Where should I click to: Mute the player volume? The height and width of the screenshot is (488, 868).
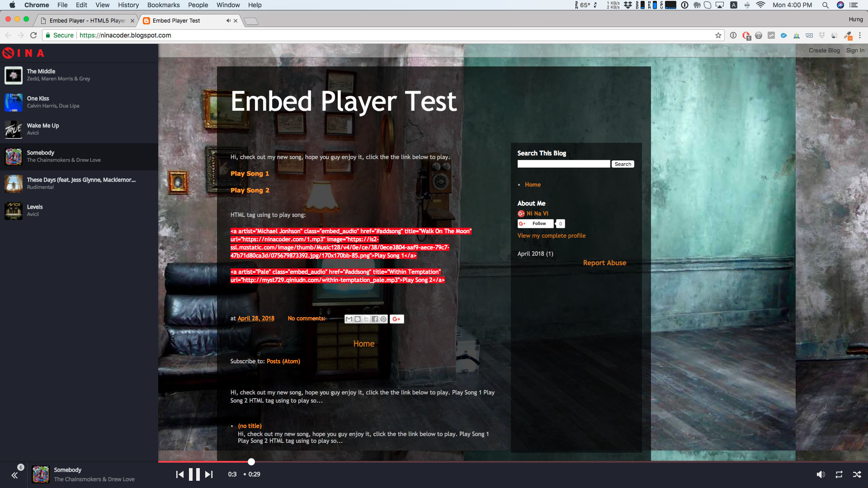click(x=821, y=474)
